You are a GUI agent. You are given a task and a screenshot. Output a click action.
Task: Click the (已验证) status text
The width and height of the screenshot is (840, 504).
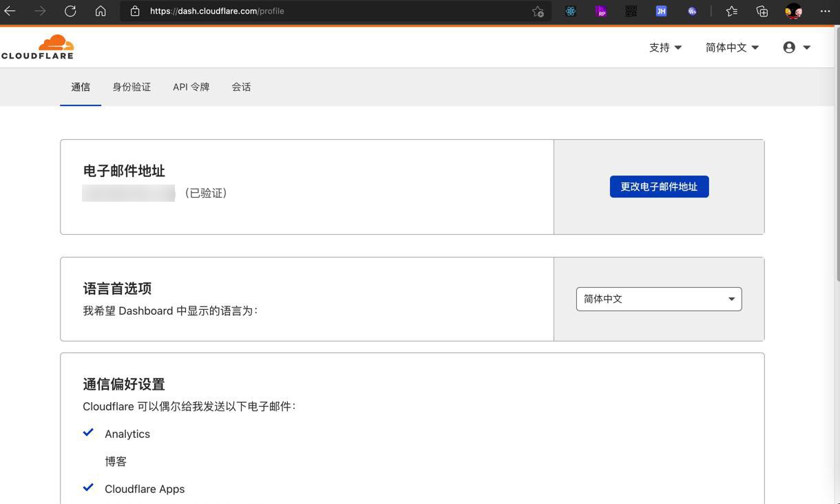pyautogui.click(x=205, y=193)
